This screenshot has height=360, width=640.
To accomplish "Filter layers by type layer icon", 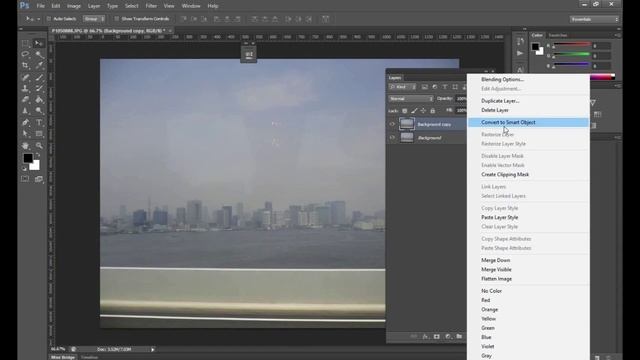I will tap(444, 87).
